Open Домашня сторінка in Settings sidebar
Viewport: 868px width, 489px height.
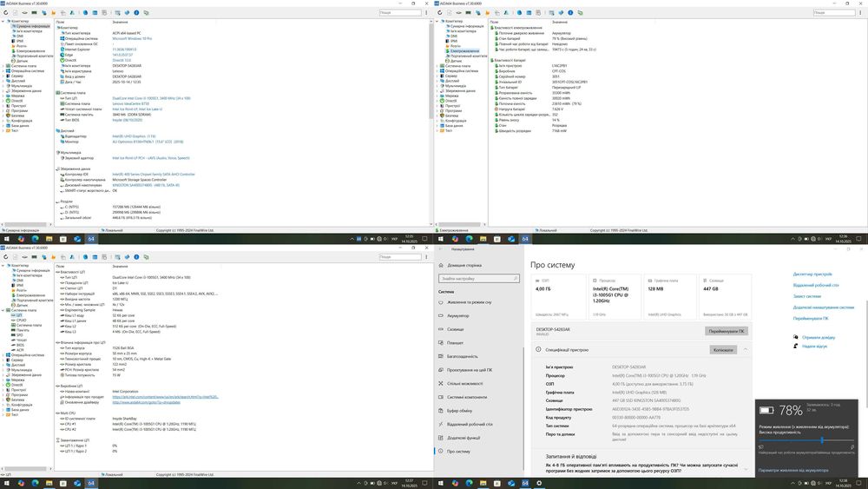[464, 265]
